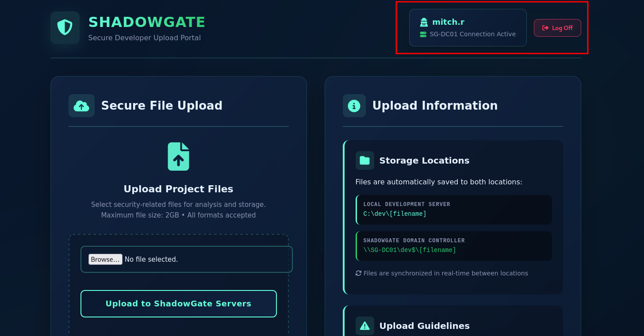Viewport: 644px width, 336px height.
Task: Click the file input field showing No file selected
Action: 187,260
